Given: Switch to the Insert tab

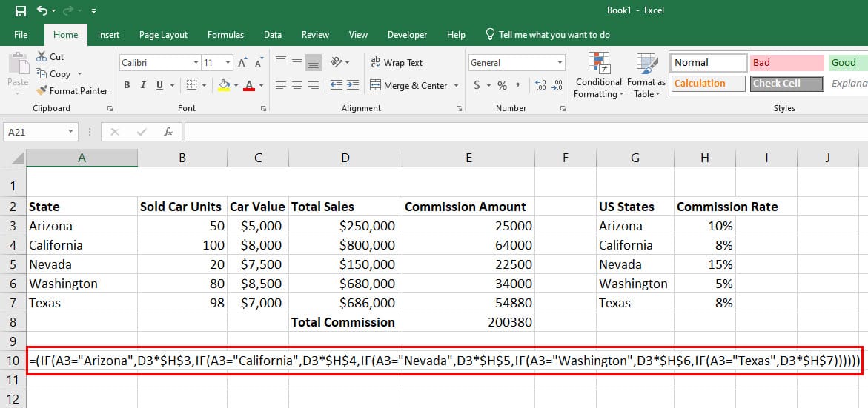Looking at the screenshot, I should (x=108, y=34).
